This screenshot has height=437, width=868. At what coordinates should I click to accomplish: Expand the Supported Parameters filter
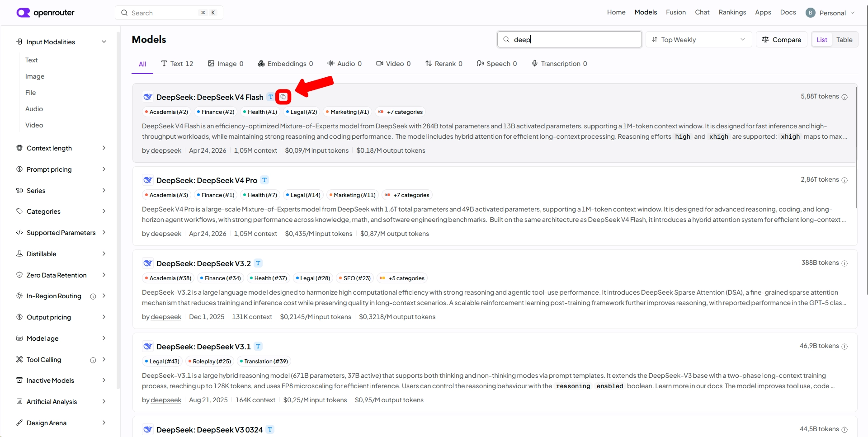click(62, 233)
